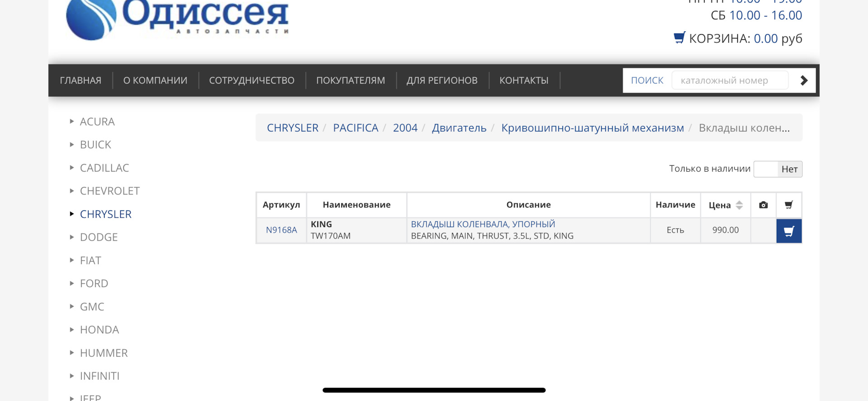The width and height of the screenshot is (868, 401).
Task: Select INFINITI in the brand list
Action: 100,376
